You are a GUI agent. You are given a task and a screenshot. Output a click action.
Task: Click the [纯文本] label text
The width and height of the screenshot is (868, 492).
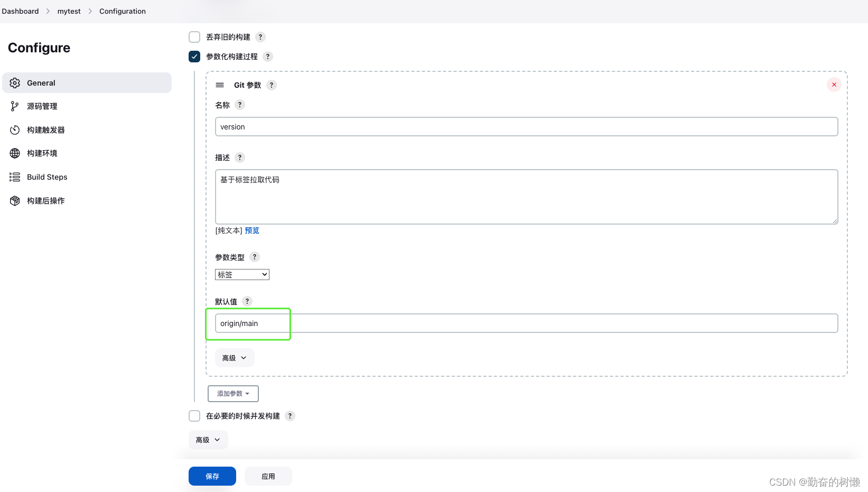pyautogui.click(x=229, y=230)
